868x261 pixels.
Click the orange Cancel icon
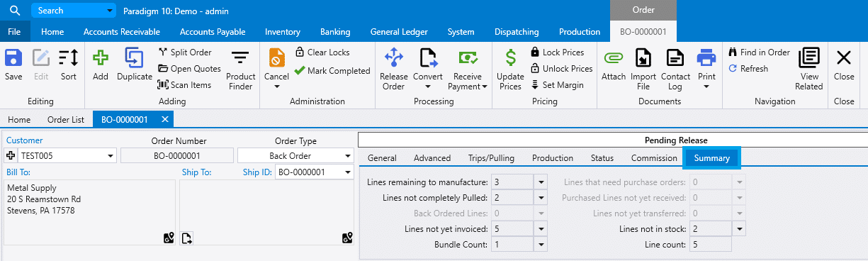click(276, 57)
